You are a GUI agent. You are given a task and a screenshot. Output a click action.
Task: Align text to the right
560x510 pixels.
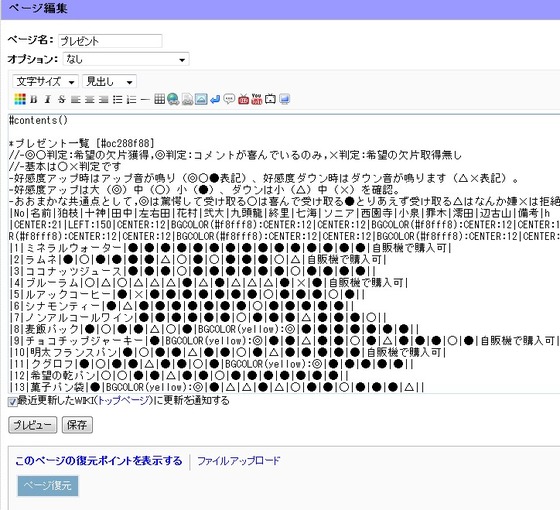[x=104, y=99]
